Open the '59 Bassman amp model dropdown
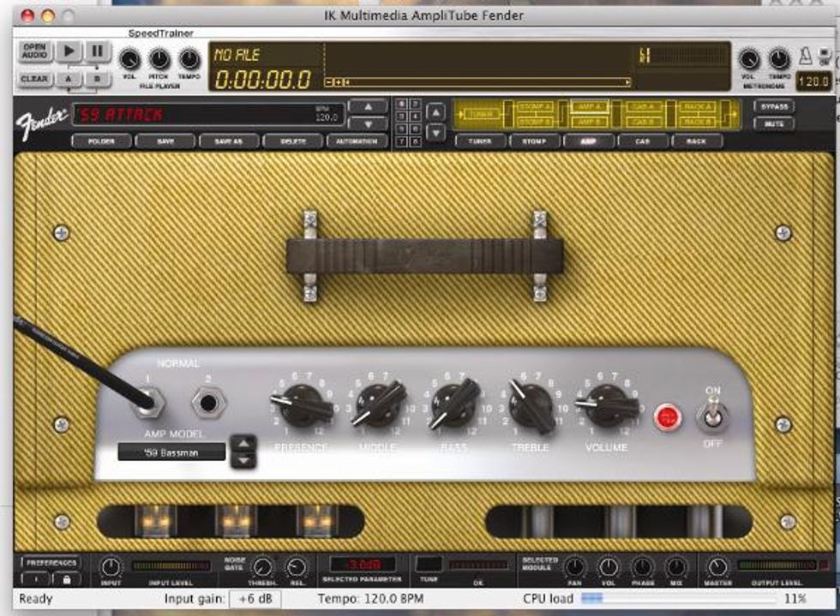840x616 pixels. pos(171,452)
